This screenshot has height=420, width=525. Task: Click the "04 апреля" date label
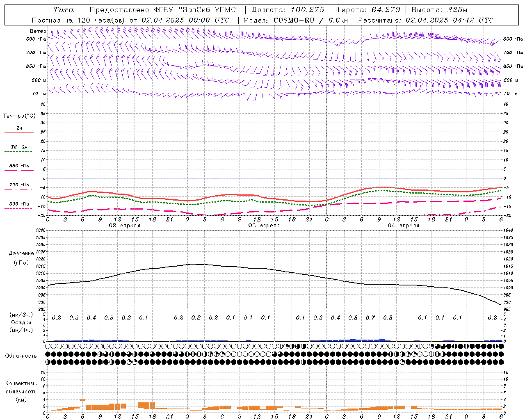(403, 226)
